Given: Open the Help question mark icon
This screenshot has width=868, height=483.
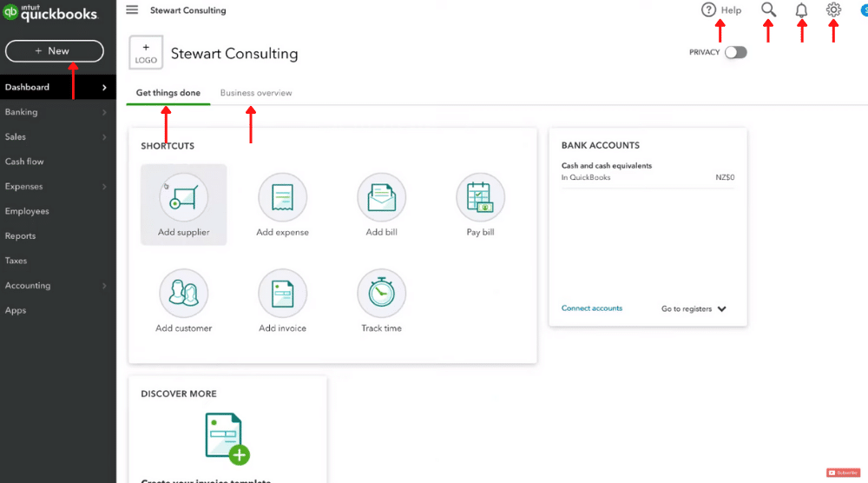Looking at the screenshot, I should coord(708,10).
